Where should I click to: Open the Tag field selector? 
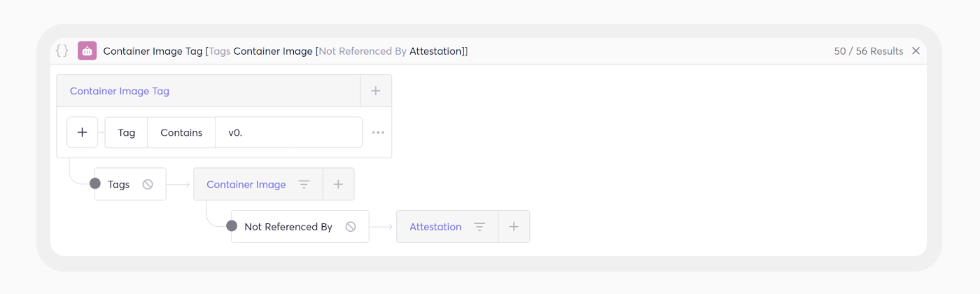pos(127,132)
